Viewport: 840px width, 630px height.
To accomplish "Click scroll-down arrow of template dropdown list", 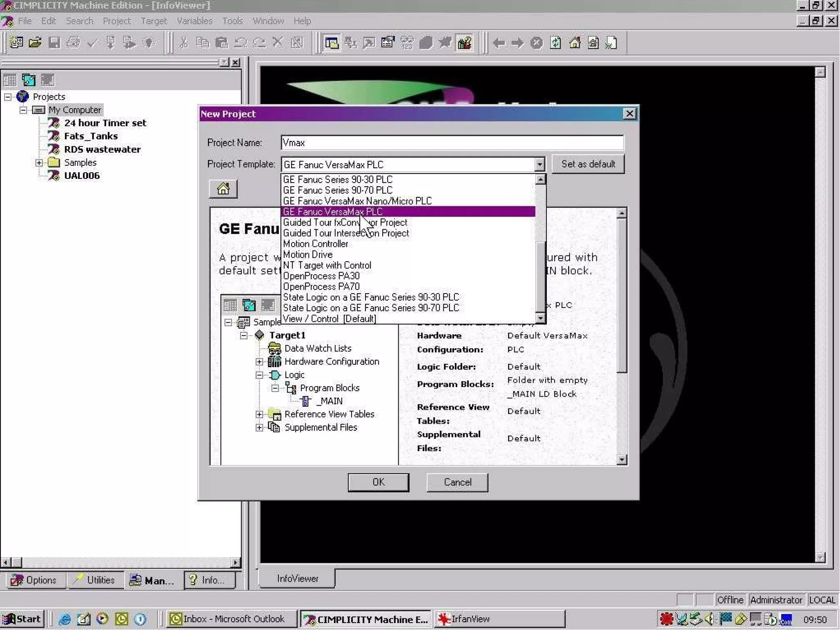I will [540, 318].
